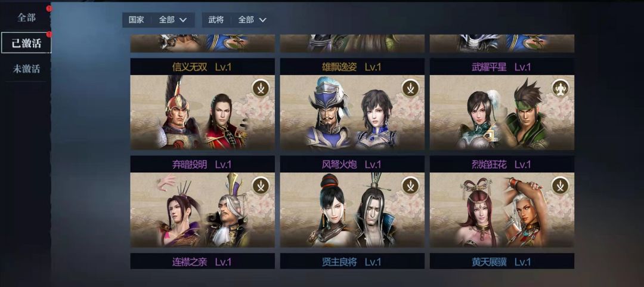This screenshot has height=287, width=644.
Task: Click the meditation figure icon on 武耀平星
Action: [560, 88]
